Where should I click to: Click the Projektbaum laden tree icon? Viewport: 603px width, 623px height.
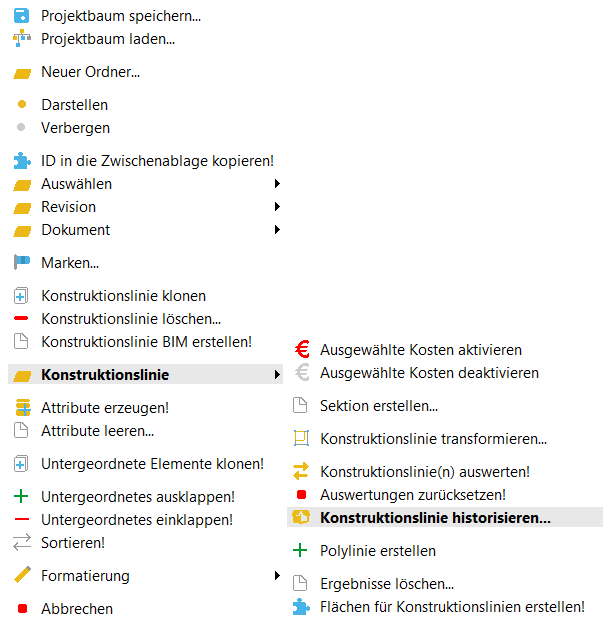(x=21, y=39)
